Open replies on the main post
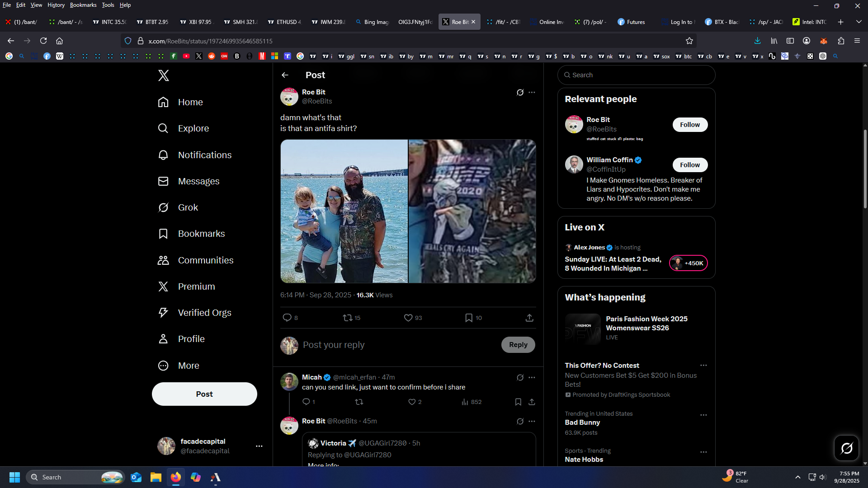This screenshot has height=488, width=868. [287, 318]
